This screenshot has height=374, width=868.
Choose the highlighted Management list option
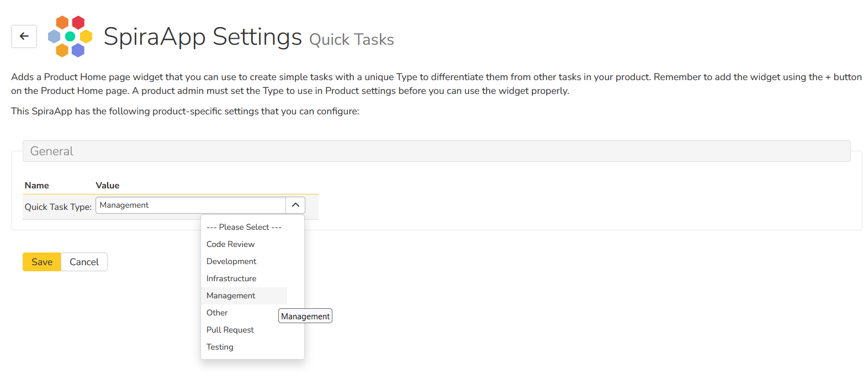(x=231, y=296)
